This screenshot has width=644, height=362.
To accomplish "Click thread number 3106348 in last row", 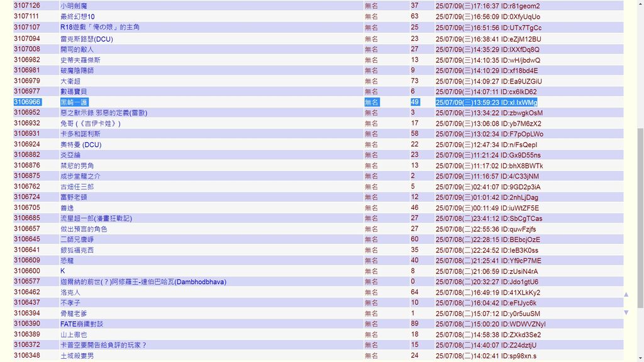I will pyautogui.click(x=27, y=356).
